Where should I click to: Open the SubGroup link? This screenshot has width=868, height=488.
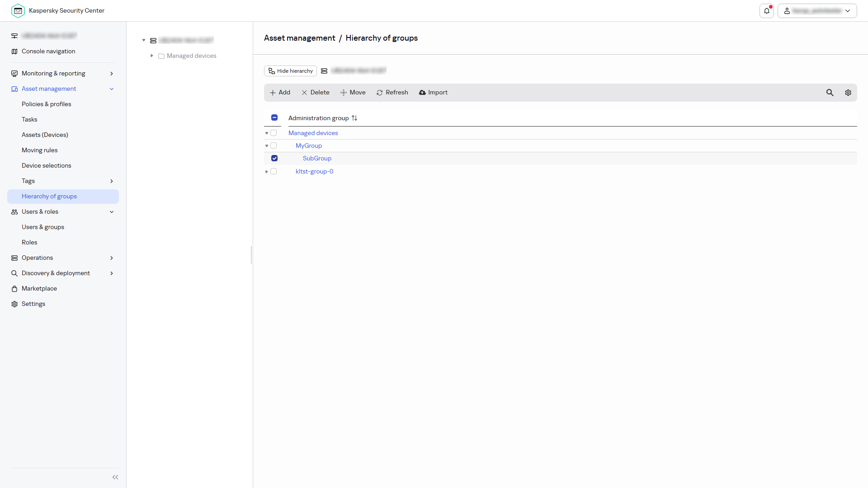tap(317, 159)
